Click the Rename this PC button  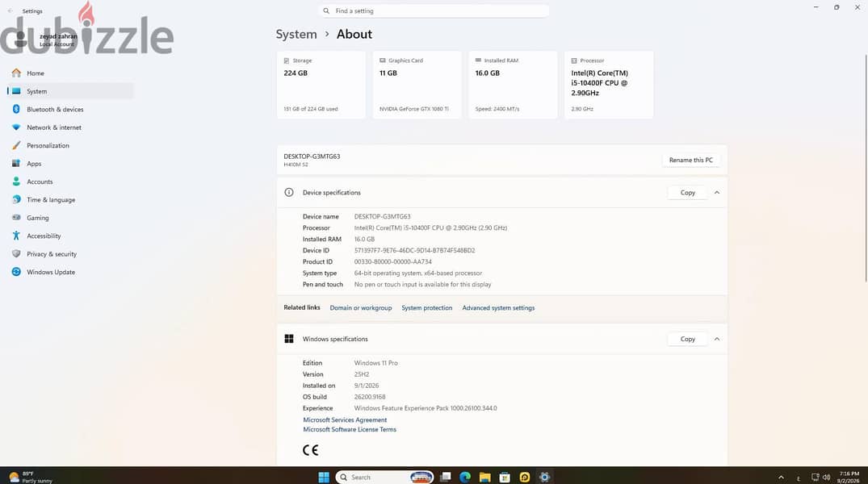tap(691, 160)
